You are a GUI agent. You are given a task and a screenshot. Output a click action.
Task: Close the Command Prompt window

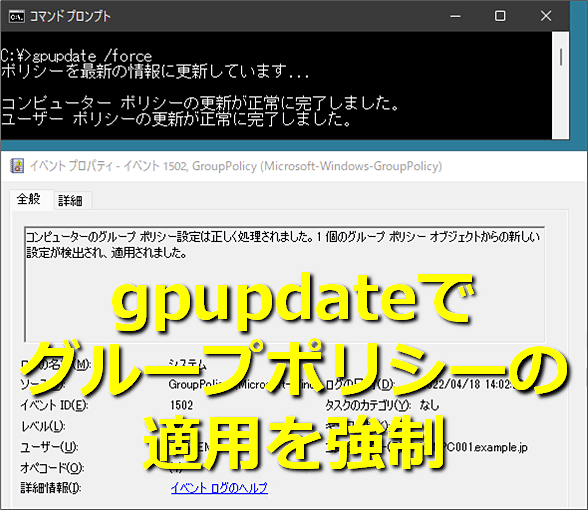click(546, 16)
